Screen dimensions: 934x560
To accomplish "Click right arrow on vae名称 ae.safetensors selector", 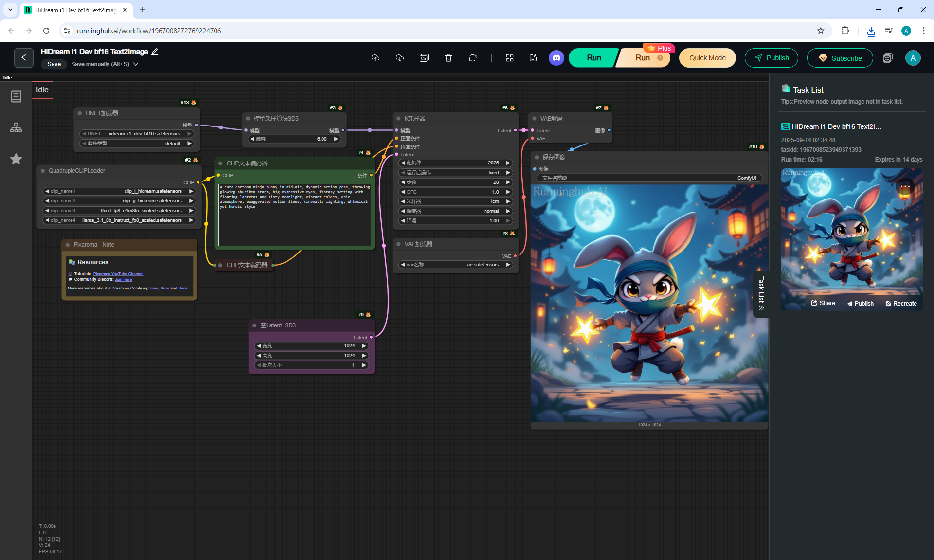I will tap(508, 265).
